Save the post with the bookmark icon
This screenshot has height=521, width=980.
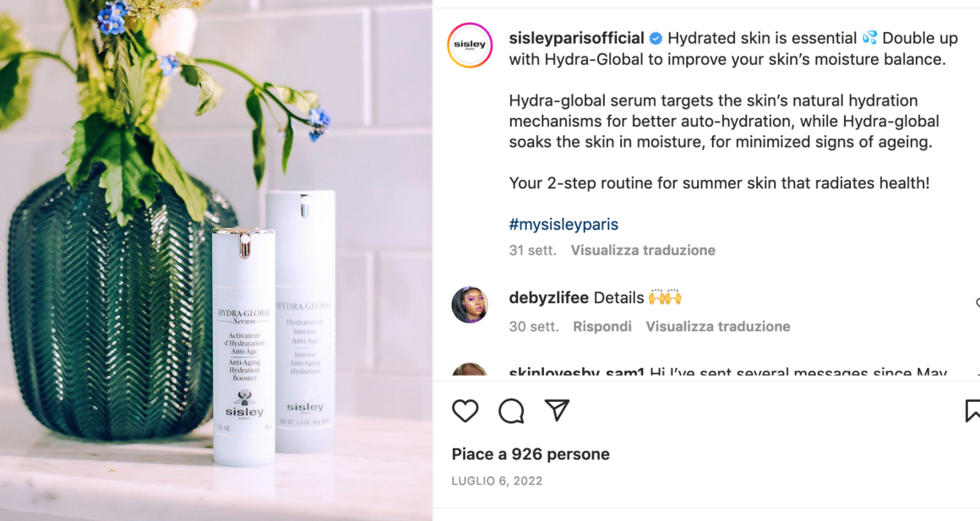coord(972,410)
